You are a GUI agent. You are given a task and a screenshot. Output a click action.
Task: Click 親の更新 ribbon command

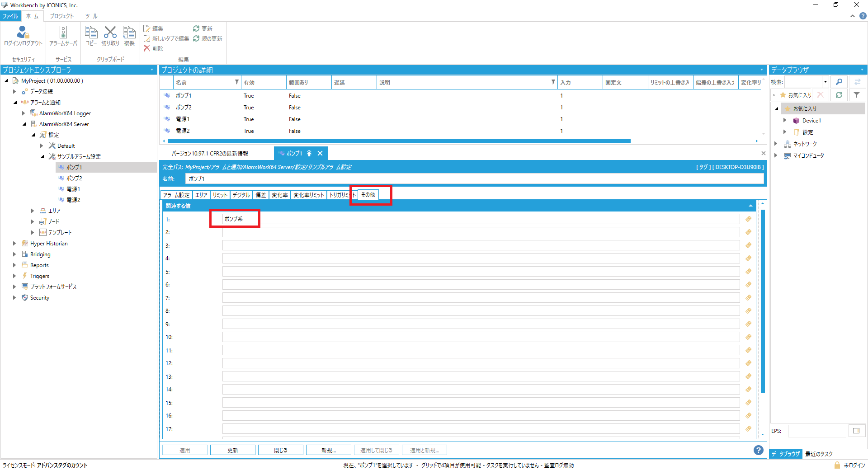click(x=208, y=38)
